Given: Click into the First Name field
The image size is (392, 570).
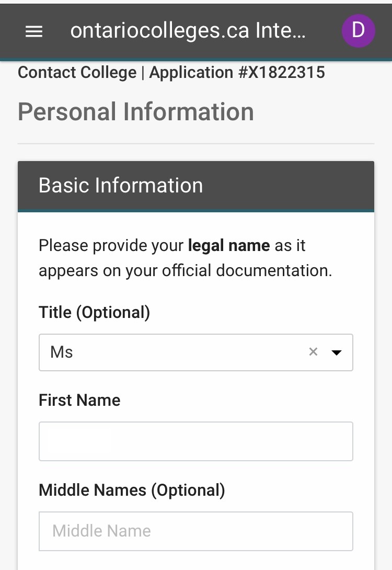Looking at the screenshot, I should click(195, 441).
